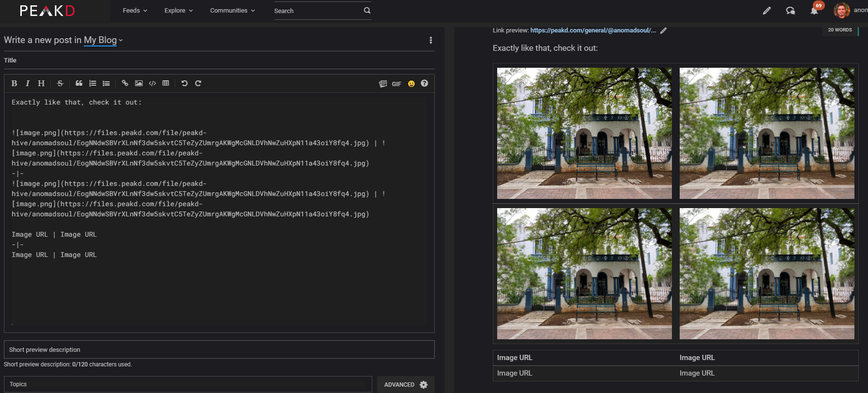Undo the last edit

184,83
